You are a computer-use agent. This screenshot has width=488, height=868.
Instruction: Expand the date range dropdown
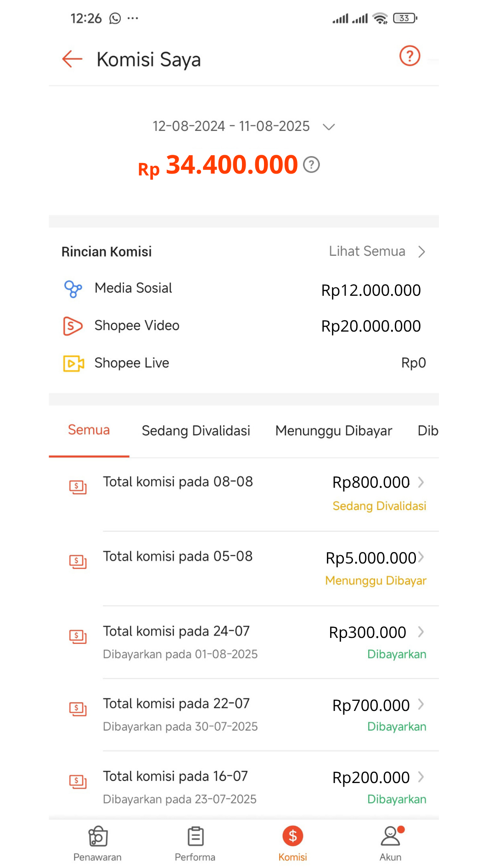pos(329,127)
